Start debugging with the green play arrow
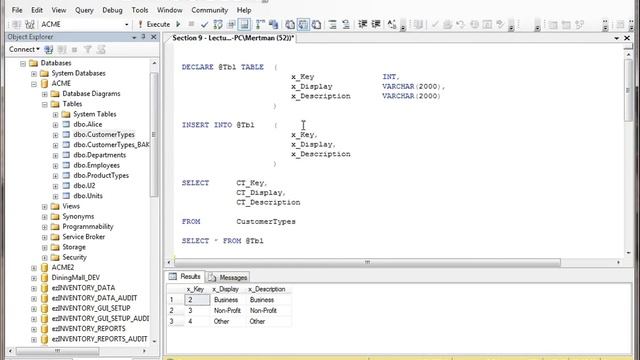Image resolution: width=640 pixels, height=360 pixels. click(x=178, y=24)
